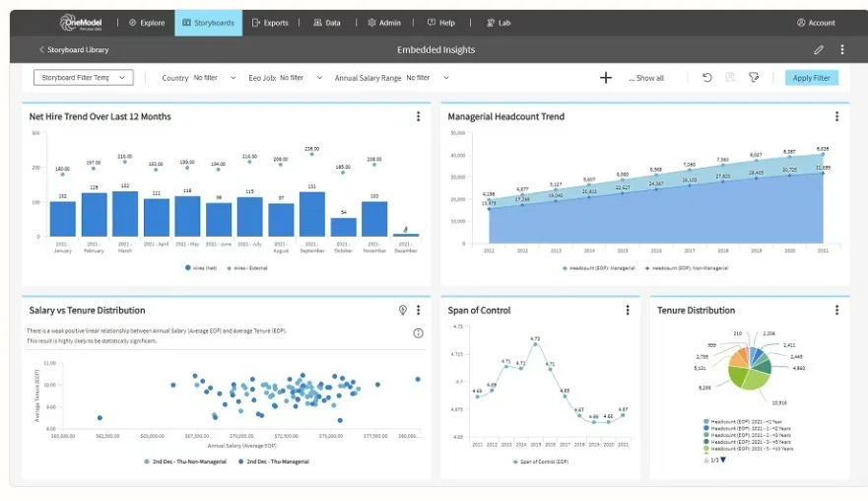
Task: Go back to Storyboard Library
Action: tap(74, 49)
